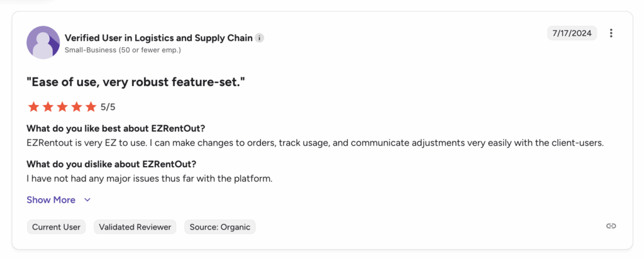Select the Source: Organic tag
The image size is (644, 259).
click(219, 227)
